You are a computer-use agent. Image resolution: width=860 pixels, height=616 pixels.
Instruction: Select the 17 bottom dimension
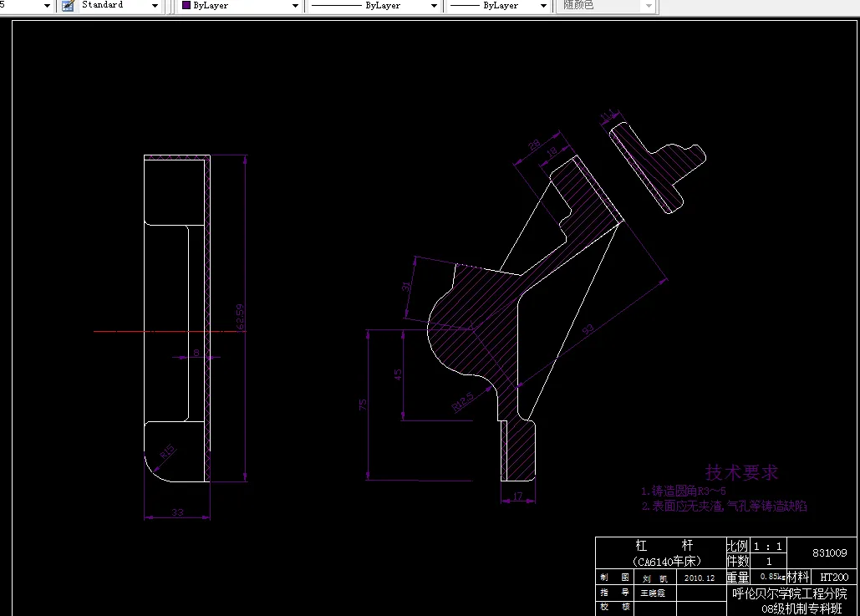[518, 496]
